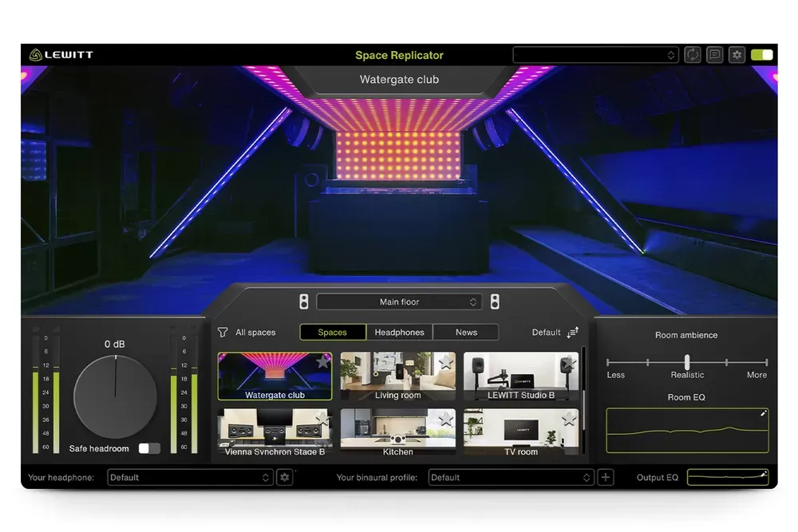This screenshot has width=798, height=532.
Task: Click the Output EQ edit pencil icon
Action: (x=764, y=474)
